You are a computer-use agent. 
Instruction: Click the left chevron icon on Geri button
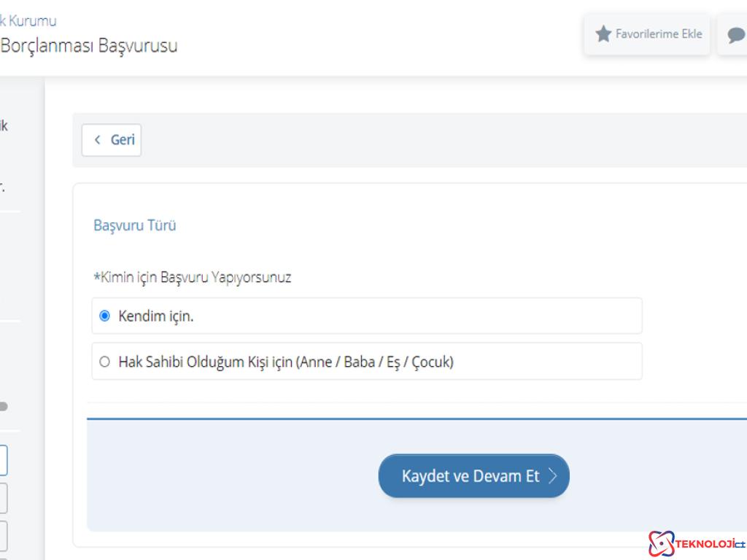98,139
